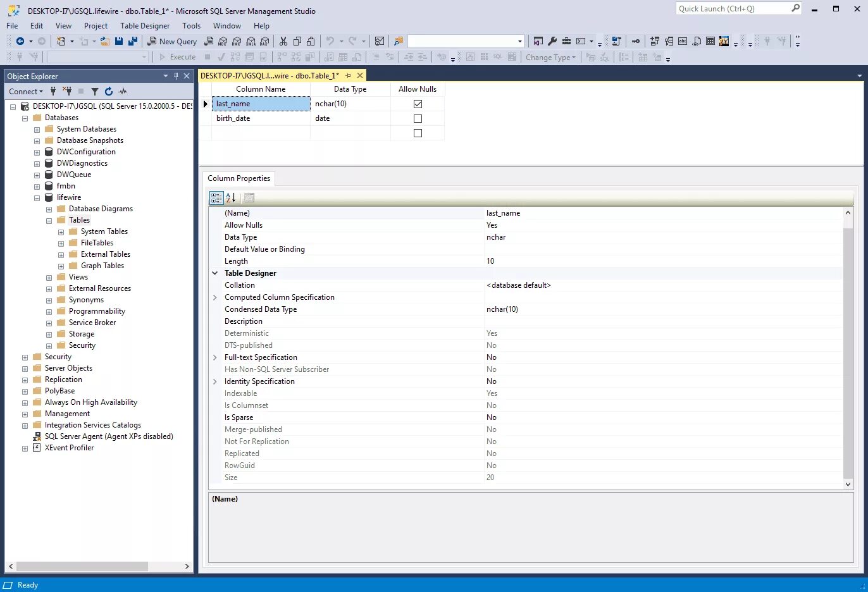Click the Length property value 10
868x592 pixels.
point(490,261)
